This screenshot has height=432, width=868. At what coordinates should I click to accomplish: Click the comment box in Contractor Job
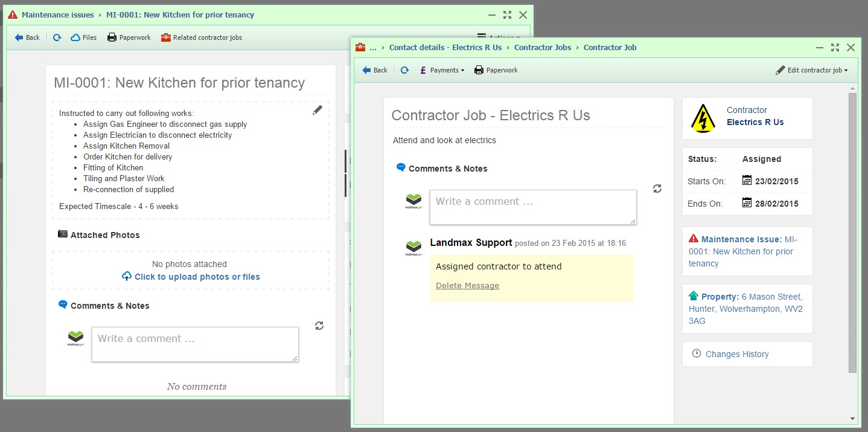click(533, 207)
